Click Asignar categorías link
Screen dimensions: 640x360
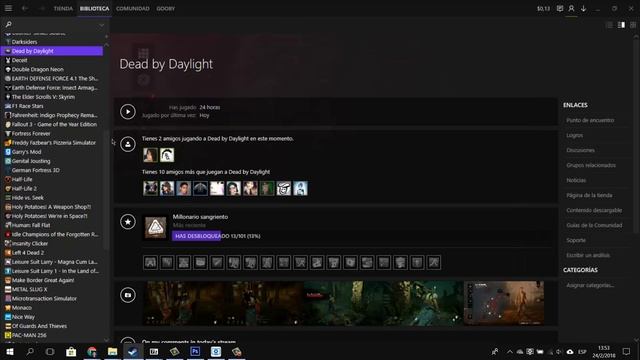click(590, 285)
